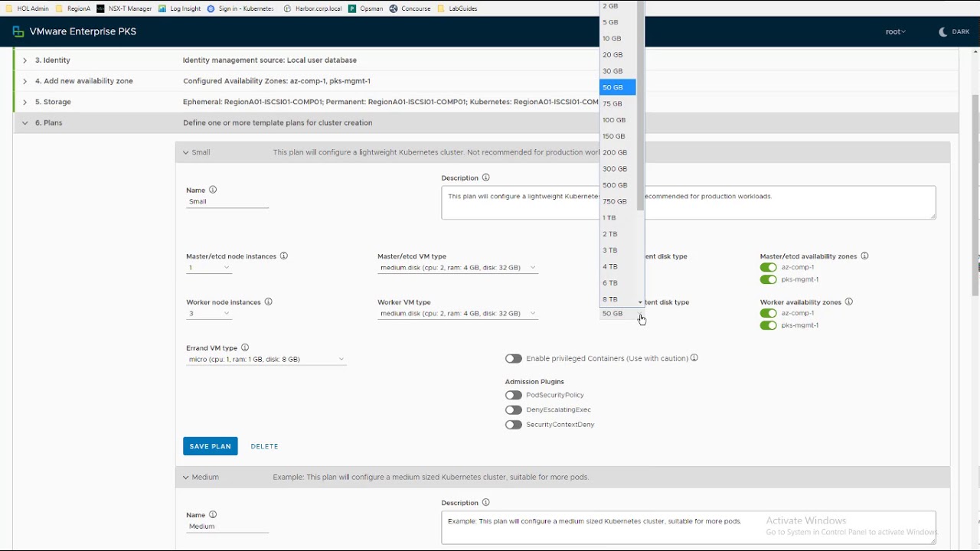Click the Small plan Description text area
The width and height of the screenshot is (980, 551).
tap(688, 202)
